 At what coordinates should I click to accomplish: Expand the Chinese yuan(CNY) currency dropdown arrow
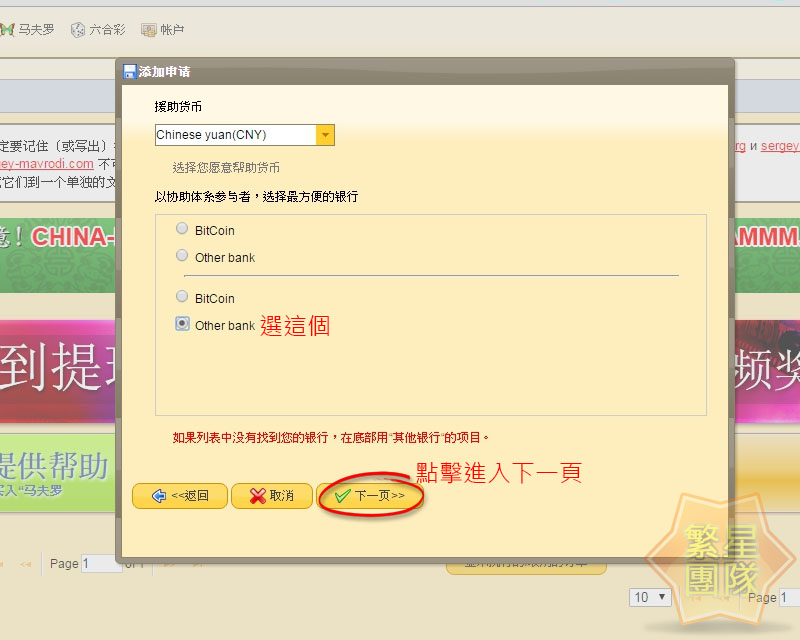click(x=325, y=135)
